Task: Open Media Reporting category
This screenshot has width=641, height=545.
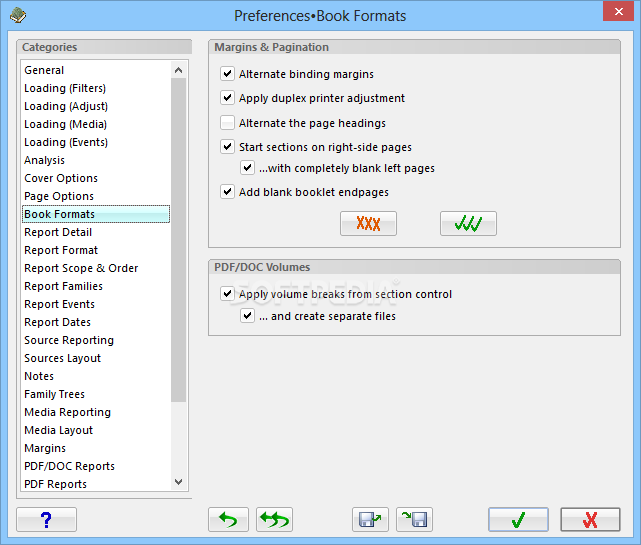Action: (96, 412)
